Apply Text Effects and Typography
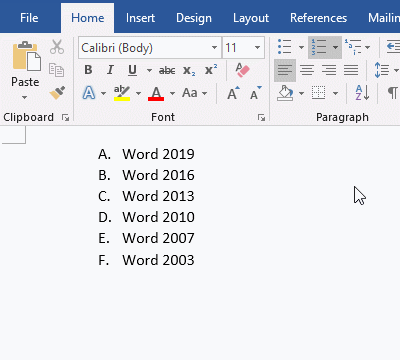Image resolution: width=400 pixels, height=360 pixels. point(89,93)
